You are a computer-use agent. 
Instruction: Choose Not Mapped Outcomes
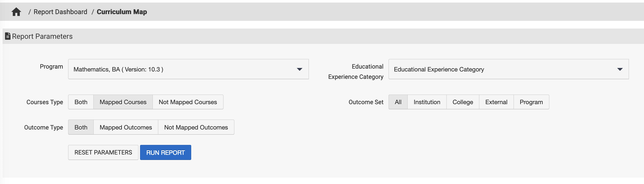click(x=196, y=127)
